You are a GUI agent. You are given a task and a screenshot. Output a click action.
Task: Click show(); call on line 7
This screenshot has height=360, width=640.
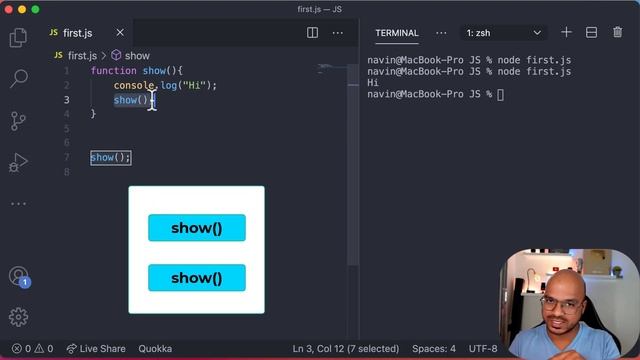click(111, 158)
